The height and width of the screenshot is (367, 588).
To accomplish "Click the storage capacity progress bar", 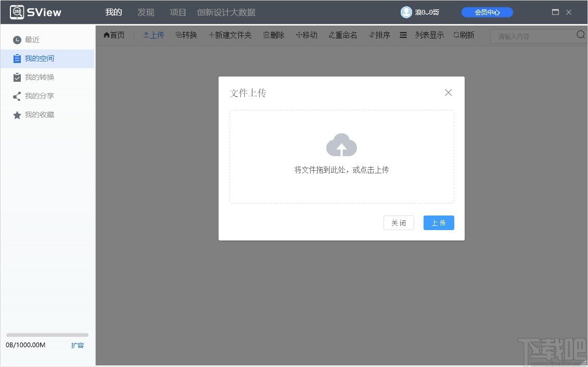I will click(47, 335).
